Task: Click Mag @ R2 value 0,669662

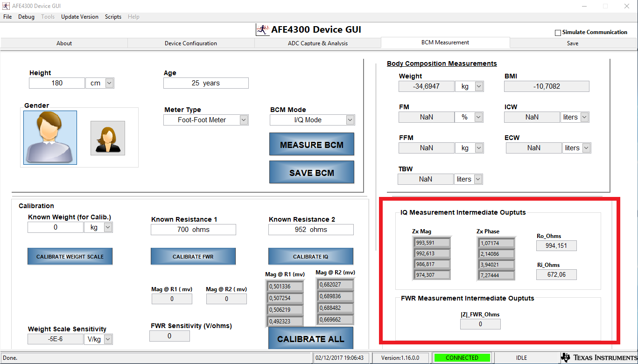Action: [336, 320]
